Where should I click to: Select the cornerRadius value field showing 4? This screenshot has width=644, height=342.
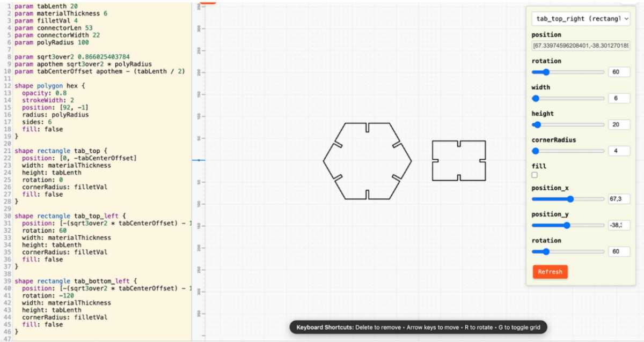(x=619, y=151)
